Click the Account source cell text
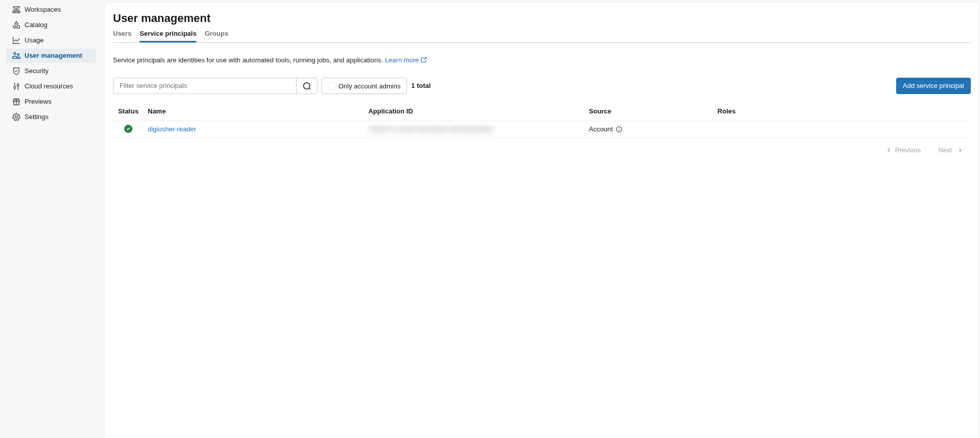Image resolution: width=980 pixels, height=438 pixels. pos(601,129)
